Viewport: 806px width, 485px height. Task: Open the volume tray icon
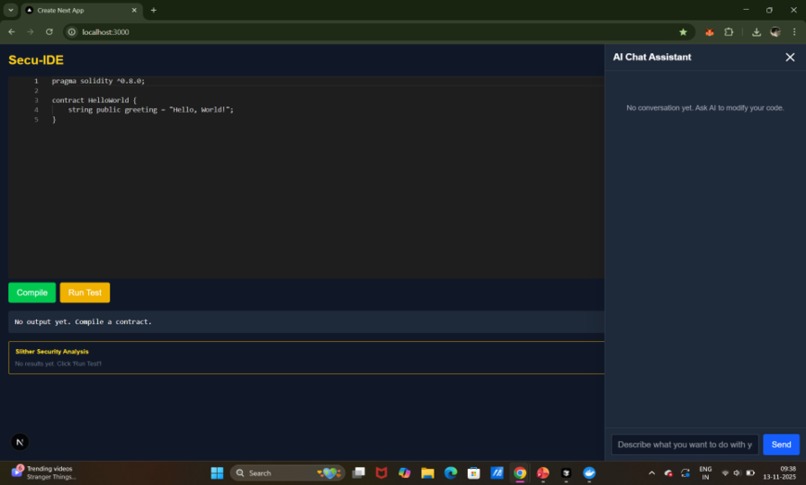[x=737, y=473]
